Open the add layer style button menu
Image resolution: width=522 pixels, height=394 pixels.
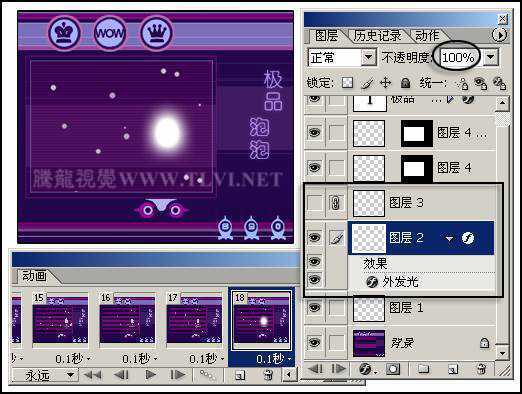(367, 369)
